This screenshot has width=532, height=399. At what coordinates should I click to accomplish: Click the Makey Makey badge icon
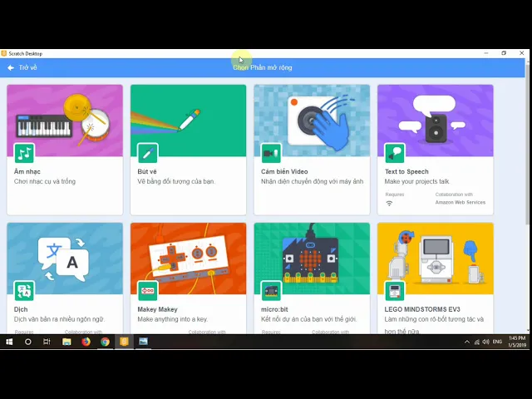[x=147, y=291]
